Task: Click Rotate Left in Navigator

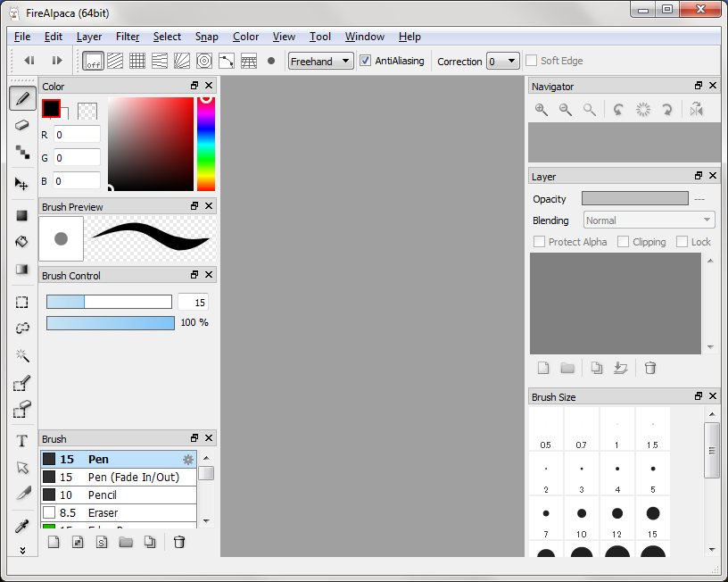Action: coord(618,110)
